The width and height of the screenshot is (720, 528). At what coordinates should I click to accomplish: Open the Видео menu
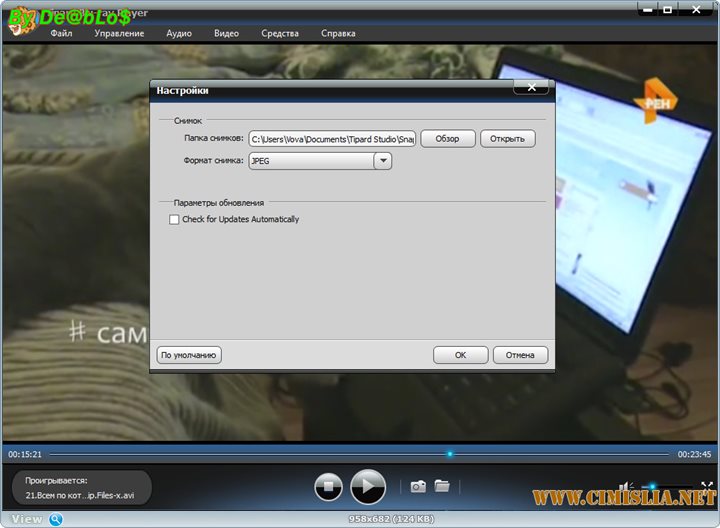226,33
